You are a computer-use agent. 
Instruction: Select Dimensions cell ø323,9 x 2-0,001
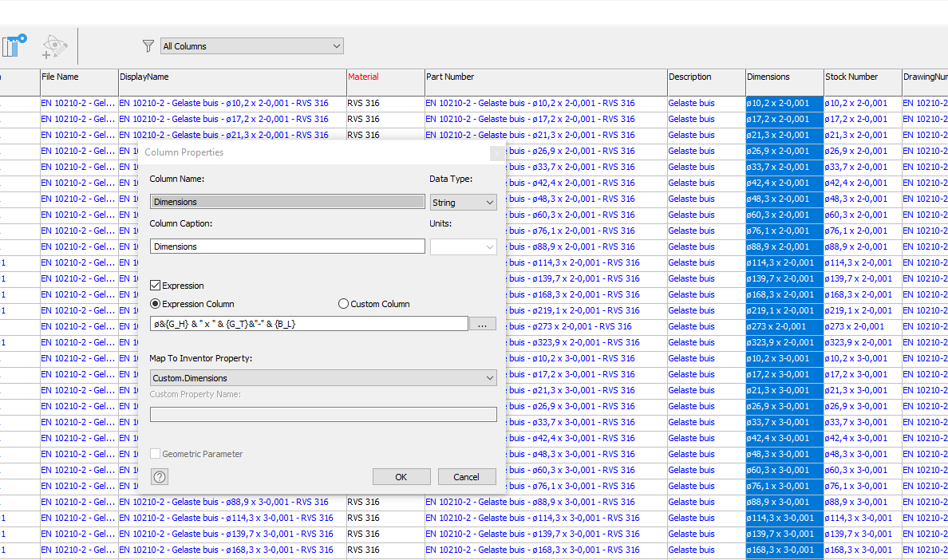[x=784, y=342]
